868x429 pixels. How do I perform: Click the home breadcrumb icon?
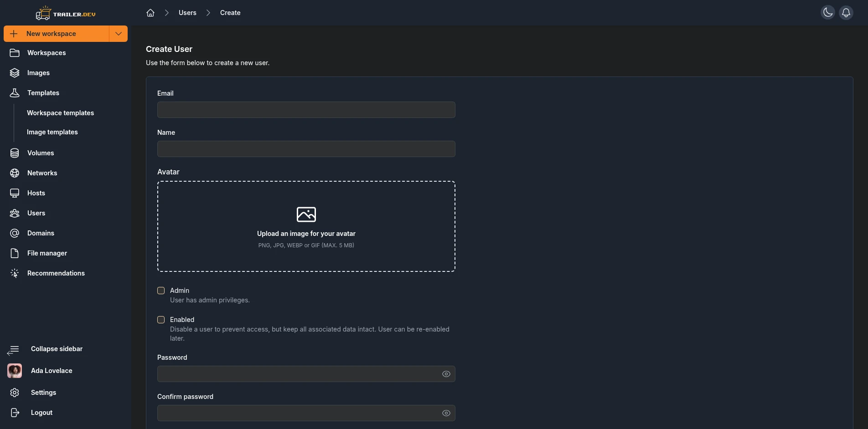coord(150,13)
